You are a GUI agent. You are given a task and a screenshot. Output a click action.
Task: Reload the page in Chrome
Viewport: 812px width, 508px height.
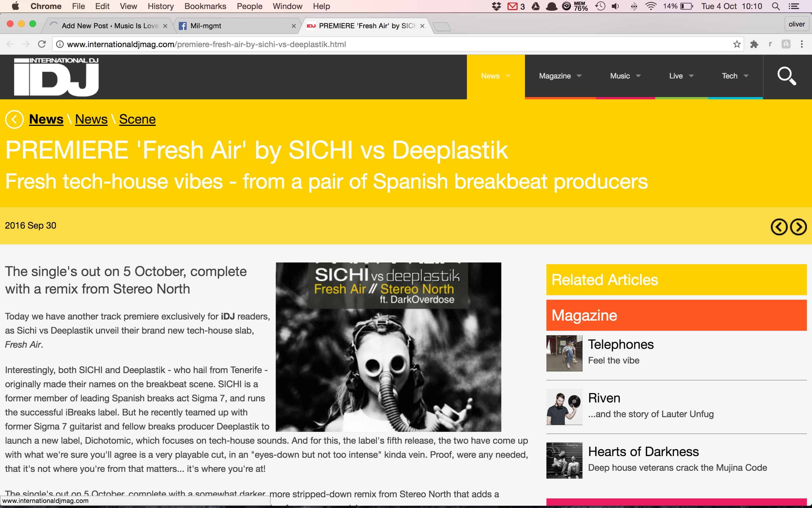pos(42,44)
